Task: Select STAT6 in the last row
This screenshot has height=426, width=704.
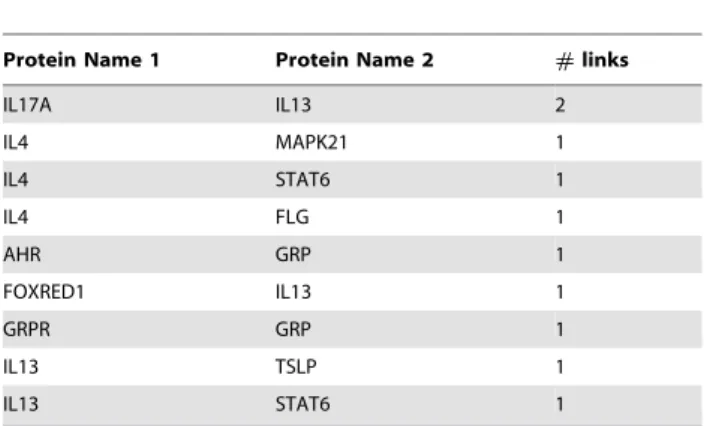Action: coord(303,404)
